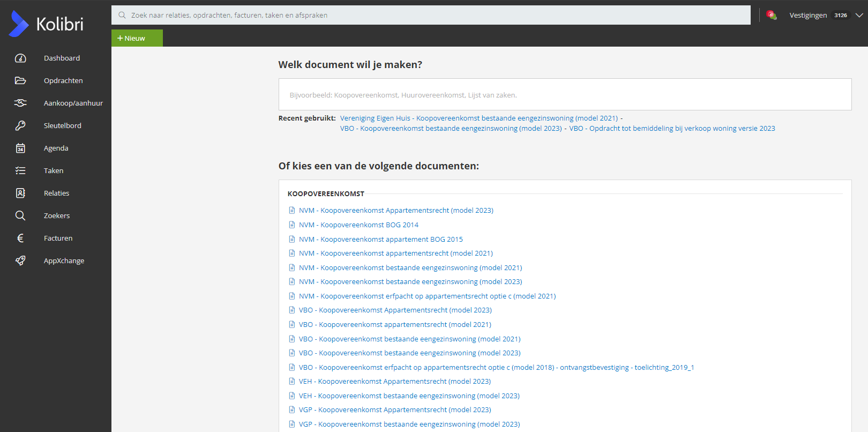Click document icon for NVM Appartementsrecht model 2023
The width and height of the screenshot is (868, 432).
pyautogui.click(x=292, y=210)
